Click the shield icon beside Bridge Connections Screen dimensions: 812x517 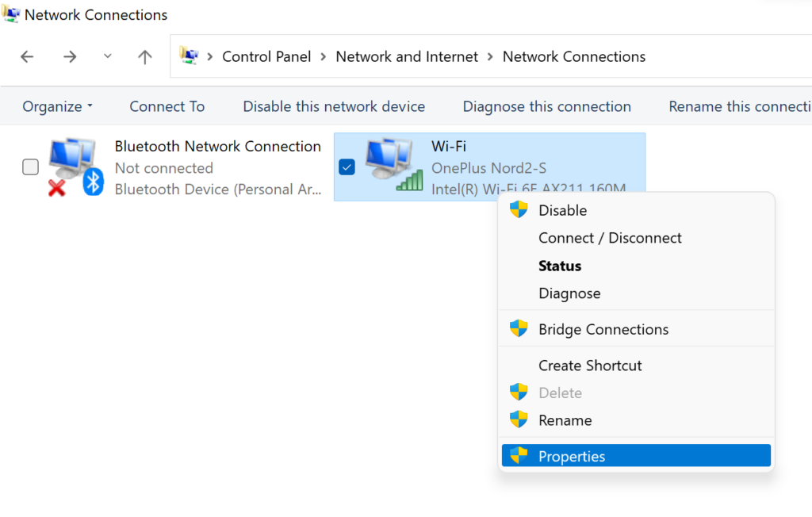pos(519,329)
